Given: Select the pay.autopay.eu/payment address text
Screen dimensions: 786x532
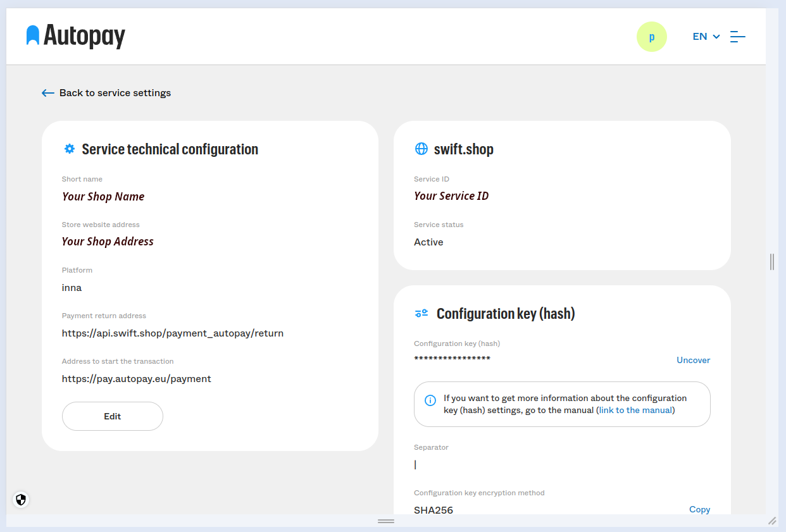Looking at the screenshot, I should [137, 379].
